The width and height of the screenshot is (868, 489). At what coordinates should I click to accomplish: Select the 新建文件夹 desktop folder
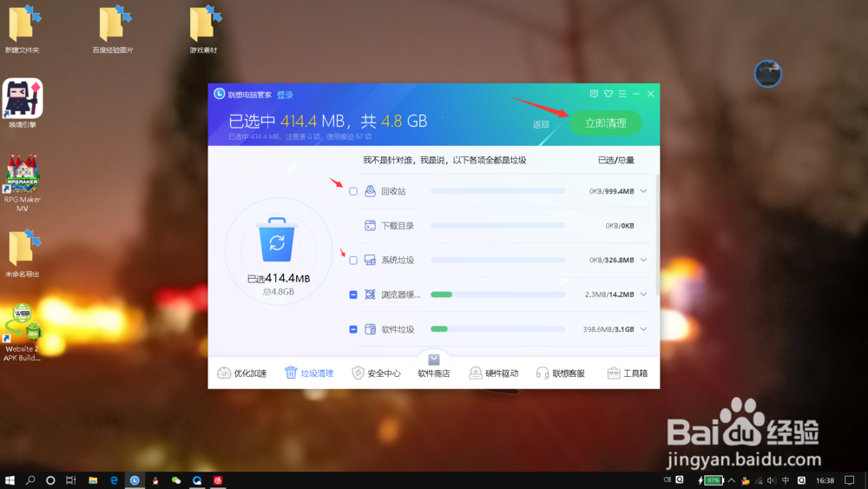pyautogui.click(x=23, y=30)
